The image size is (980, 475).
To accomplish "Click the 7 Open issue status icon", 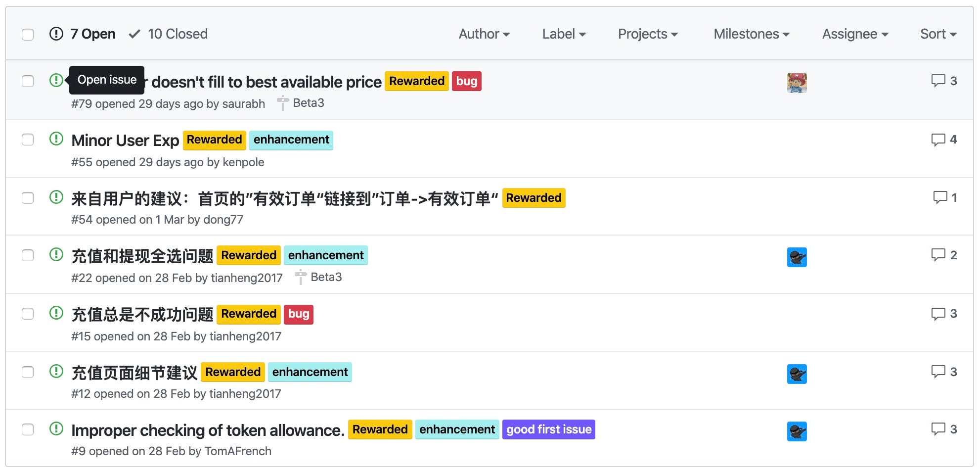I will coord(56,34).
